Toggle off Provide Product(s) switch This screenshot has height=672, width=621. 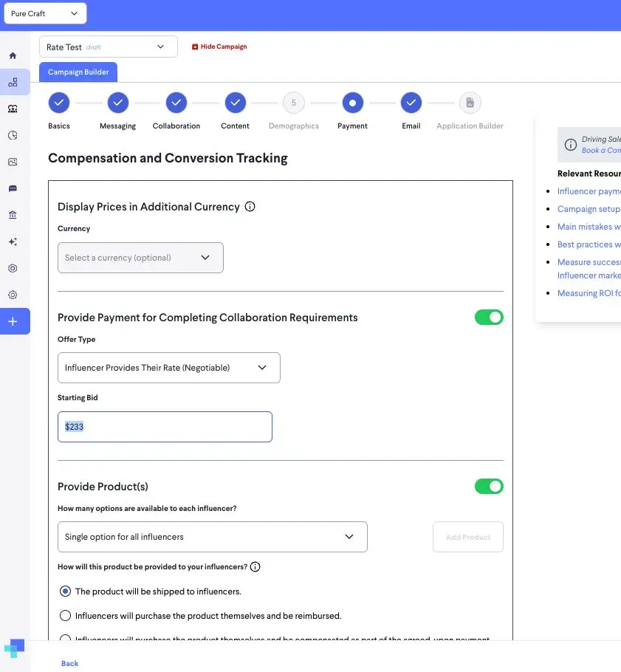pos(489,487)
